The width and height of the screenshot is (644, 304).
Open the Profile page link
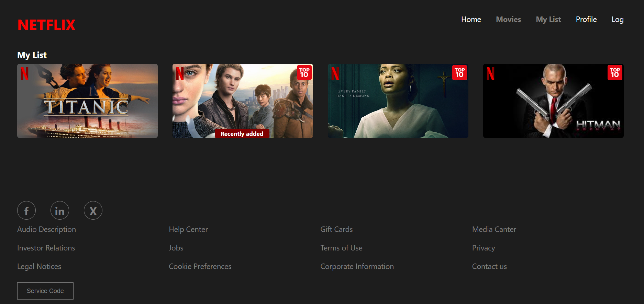(x=586, y=20)
